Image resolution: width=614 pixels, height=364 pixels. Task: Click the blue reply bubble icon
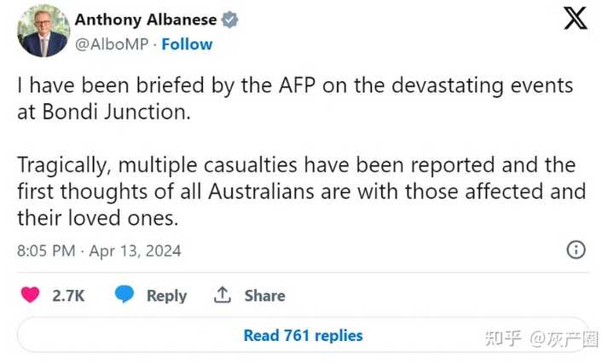click(125, 294)
